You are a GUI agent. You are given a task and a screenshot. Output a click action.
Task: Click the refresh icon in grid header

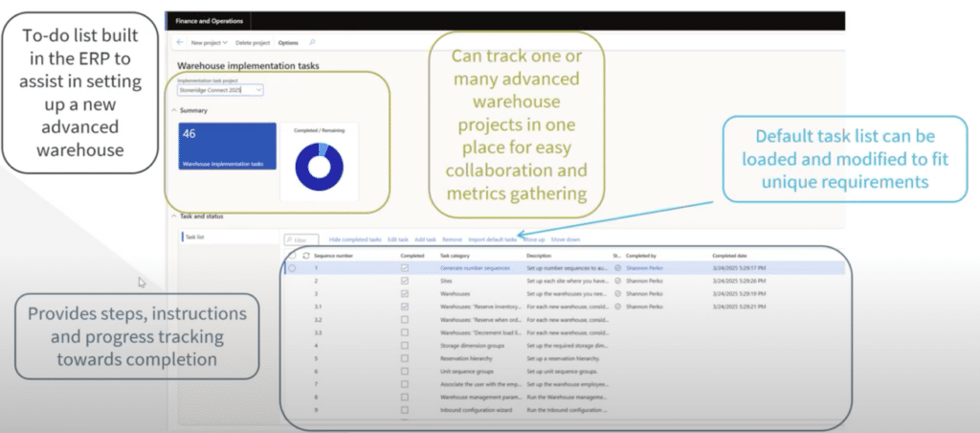tap(306, 256)
